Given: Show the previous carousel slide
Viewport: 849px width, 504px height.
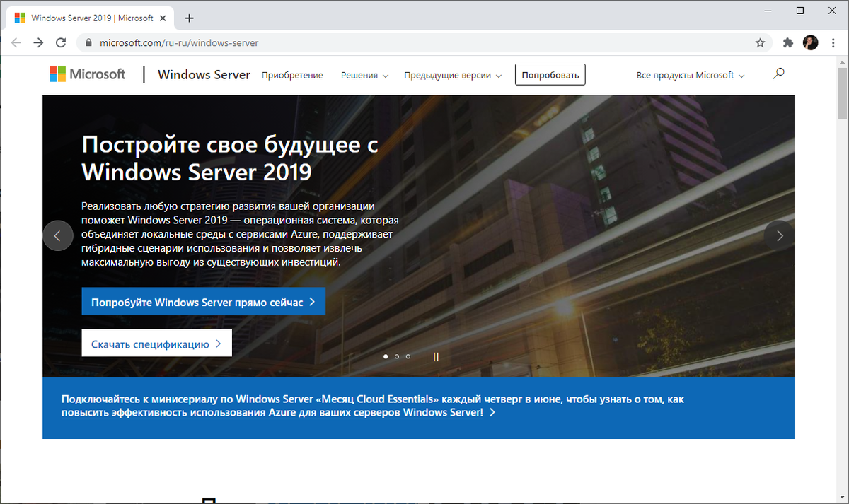Looking at the screenshot, I should [x=58, y=236].
